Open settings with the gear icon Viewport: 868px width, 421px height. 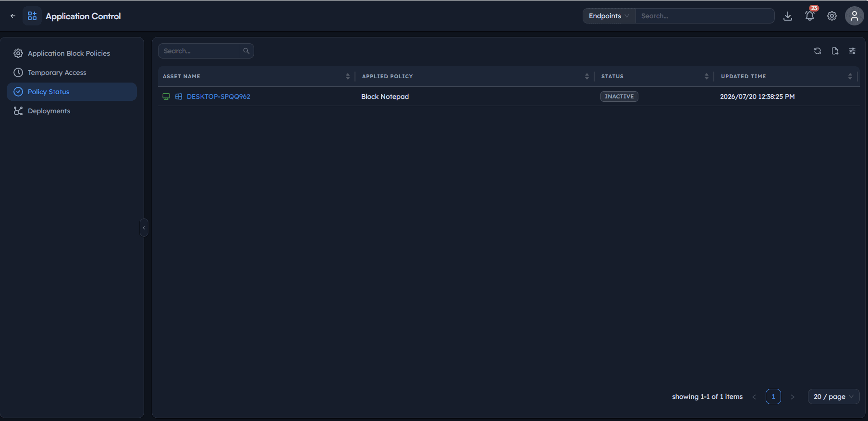832,16
